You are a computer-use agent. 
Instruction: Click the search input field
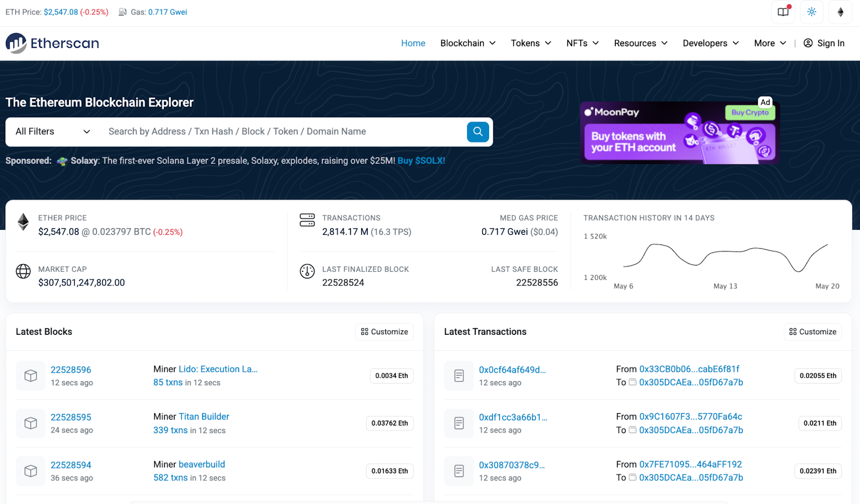tap(285, 132)
